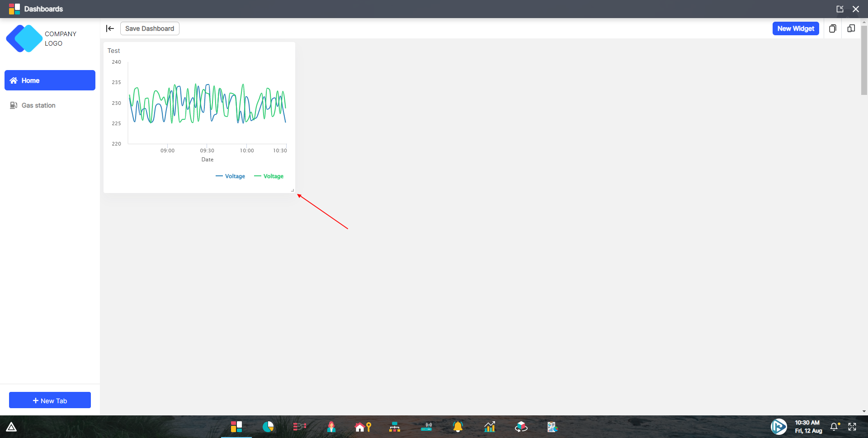Click the duplicate dashboard icon near New Widget
The width and height of the screenshot is (868, 438).
pyautogui.click(x=833, y=28)
